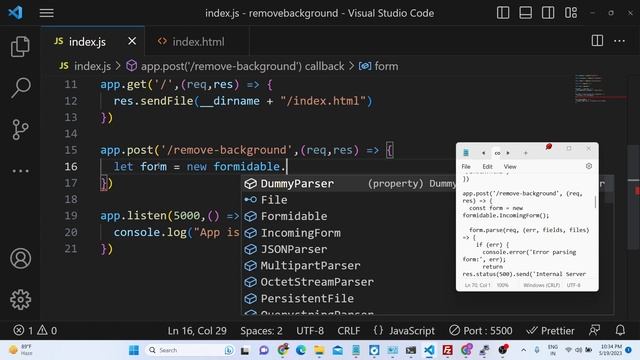Open the Manage gear in activity bar

tap(20, 300)
